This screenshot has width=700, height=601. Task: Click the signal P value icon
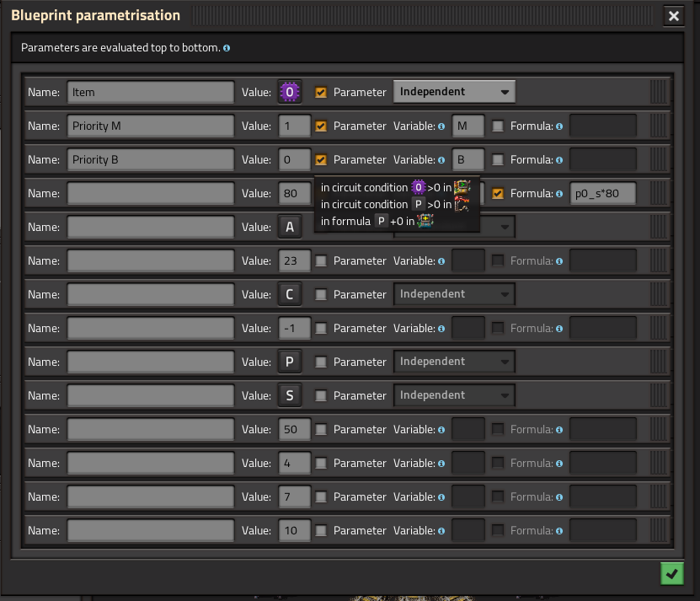(289, 362)
